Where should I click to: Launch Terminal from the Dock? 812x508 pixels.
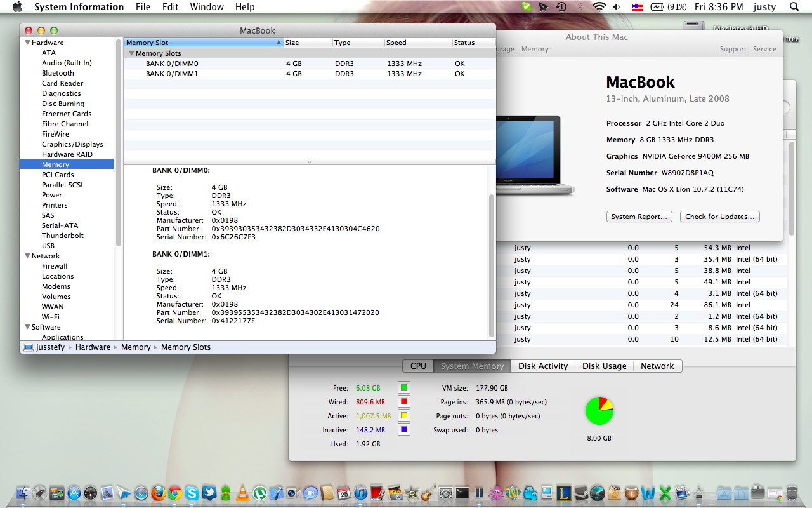tap(462, 493)
